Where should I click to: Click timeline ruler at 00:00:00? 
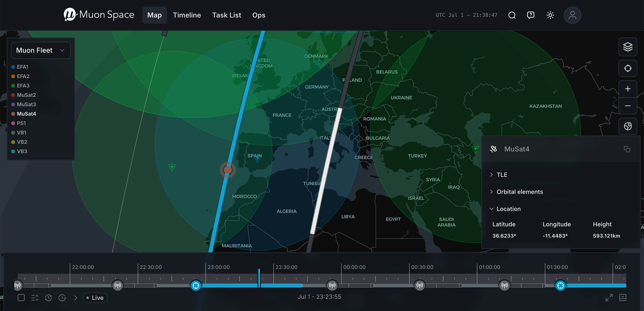tap(354, 267)
